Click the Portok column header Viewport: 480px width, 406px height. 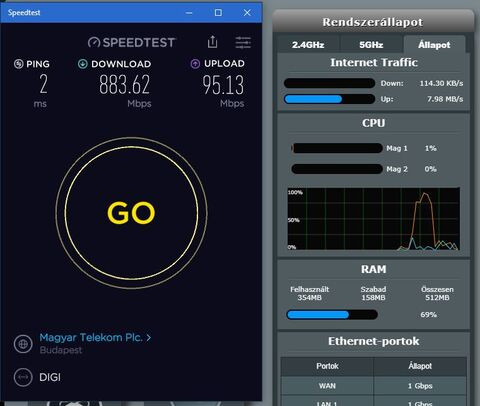tap(327, 366)
